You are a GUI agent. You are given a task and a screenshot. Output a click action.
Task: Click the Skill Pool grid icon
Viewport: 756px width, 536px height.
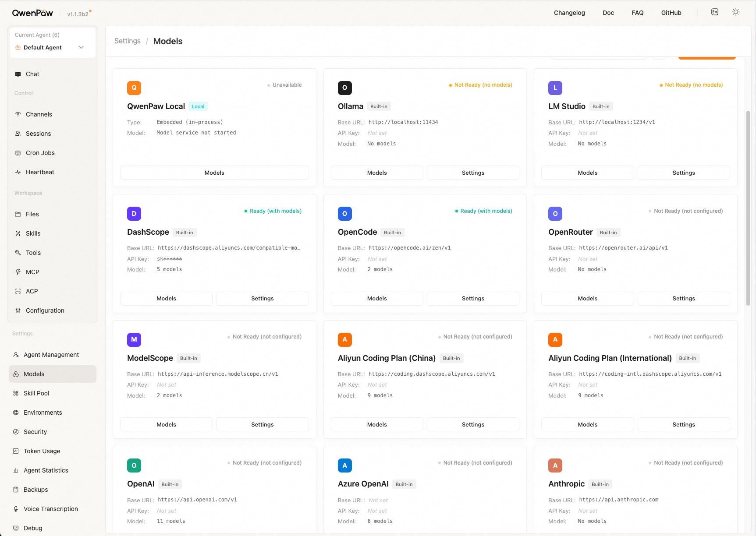point(16,393)
